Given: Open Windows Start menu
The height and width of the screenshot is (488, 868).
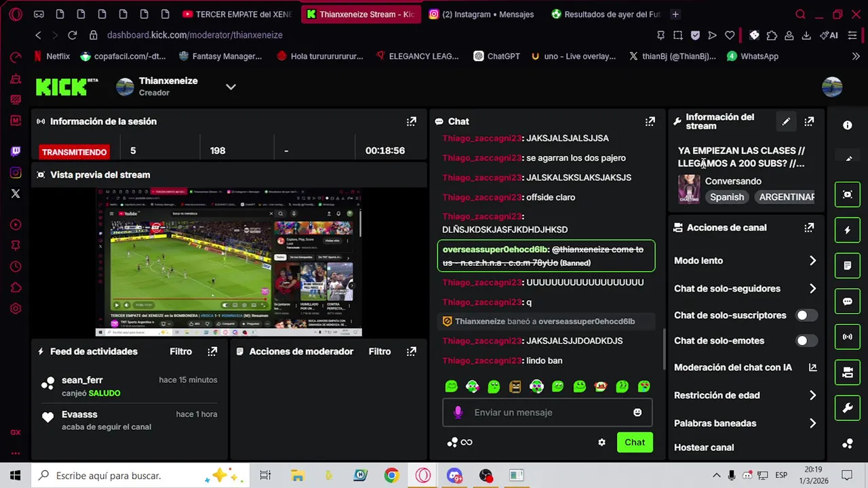Looking at the screenshot, I should pos(15,475).
